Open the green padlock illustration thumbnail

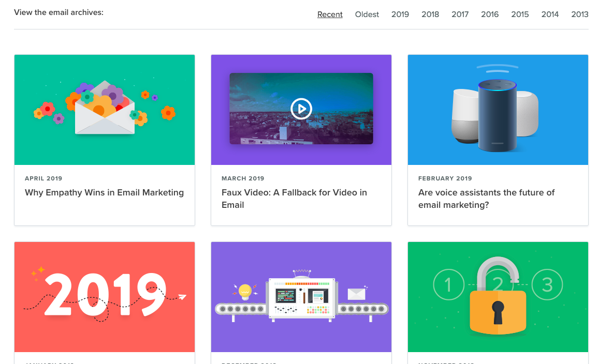coord(498,297)
